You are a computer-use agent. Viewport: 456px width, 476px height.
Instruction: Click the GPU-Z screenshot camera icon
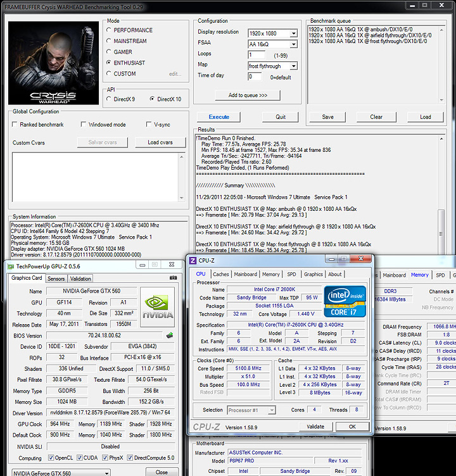coord(173,278)
